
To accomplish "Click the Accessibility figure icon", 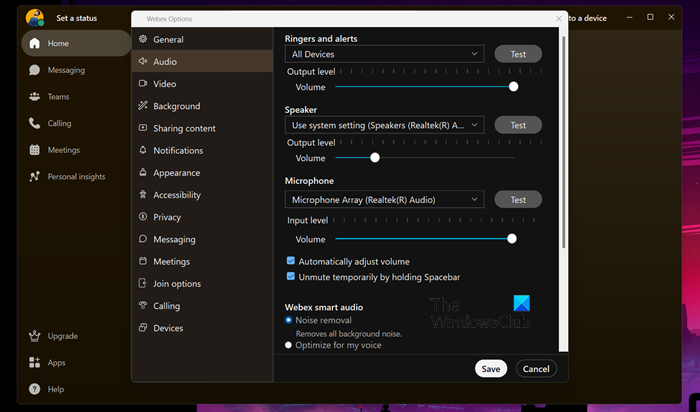I will click(143, 194).
